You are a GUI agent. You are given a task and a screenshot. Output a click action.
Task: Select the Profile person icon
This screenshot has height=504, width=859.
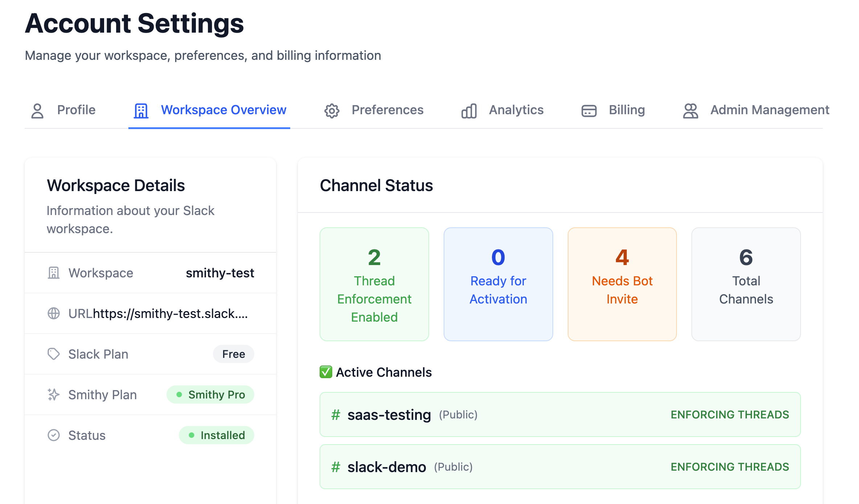pyautogui.click(x=37, y=110)
